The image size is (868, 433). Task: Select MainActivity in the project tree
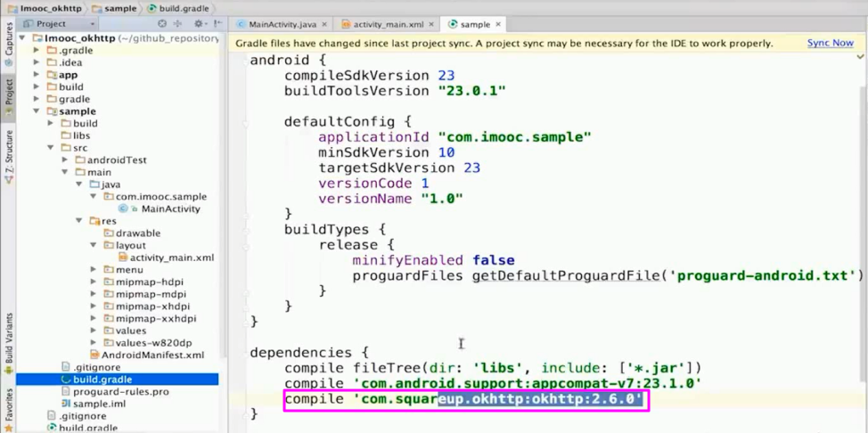coord(170,208)
